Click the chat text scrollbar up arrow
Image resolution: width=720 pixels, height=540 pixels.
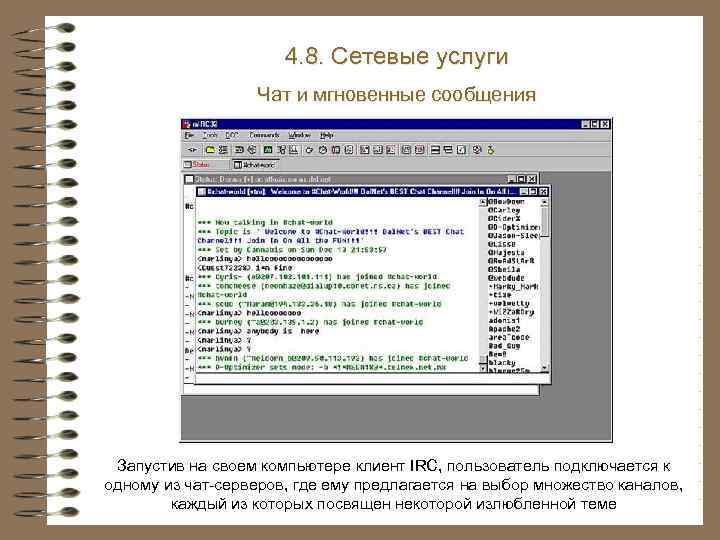tap(482, 202)
